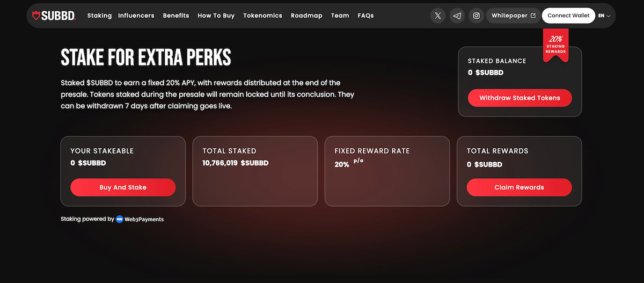Go to the Staking nav item
The height and width of the screenshot is (283, 644).
click(99, 16)
